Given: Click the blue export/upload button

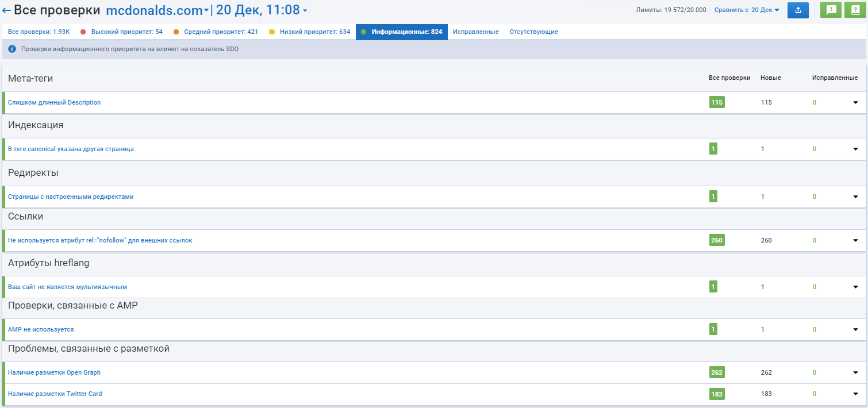Looking at the screenshot, I should pyautogui.click(x=798, y=10).
